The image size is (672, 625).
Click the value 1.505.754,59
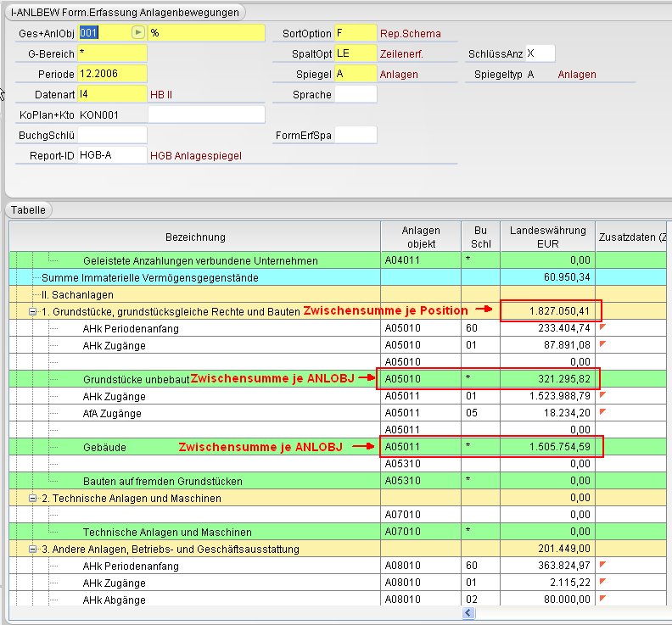click(x=560, y=447)
